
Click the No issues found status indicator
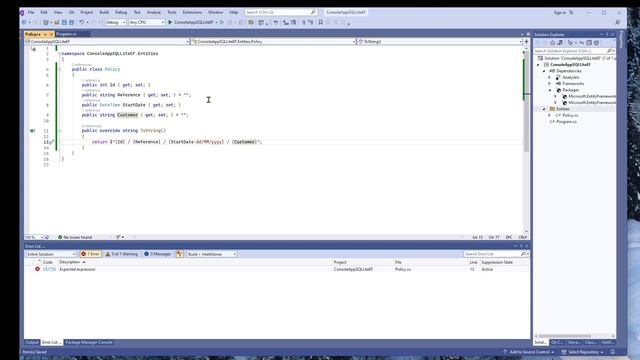click(75, 237)
